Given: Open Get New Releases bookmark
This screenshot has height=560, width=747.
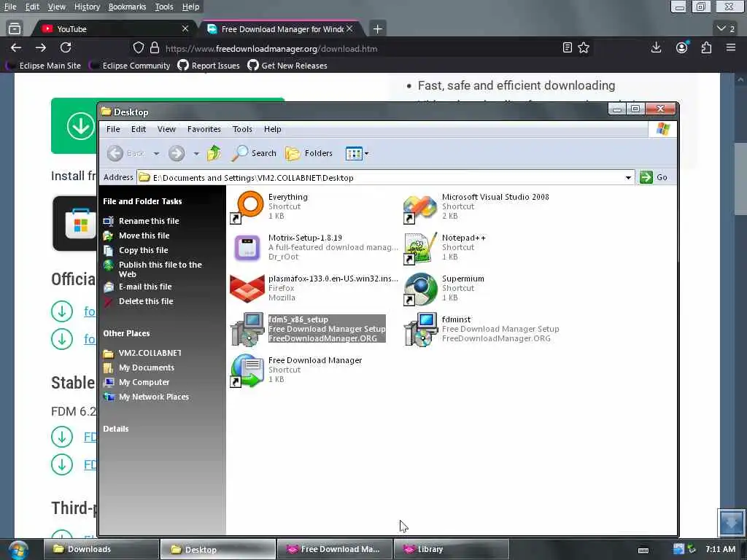Looking at the screenshot, I should point(287,66).
